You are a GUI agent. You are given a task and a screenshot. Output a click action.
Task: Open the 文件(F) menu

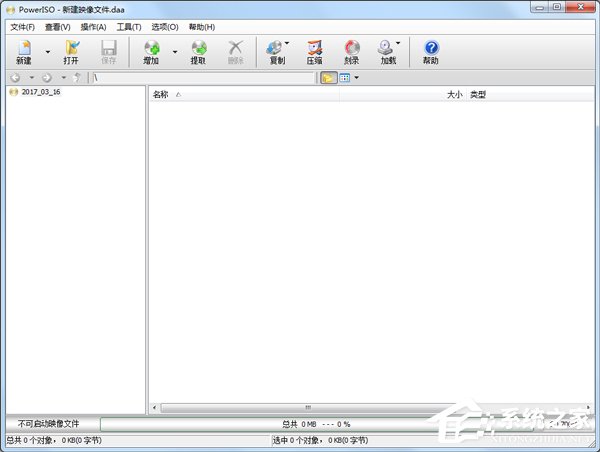coord(23,27)
